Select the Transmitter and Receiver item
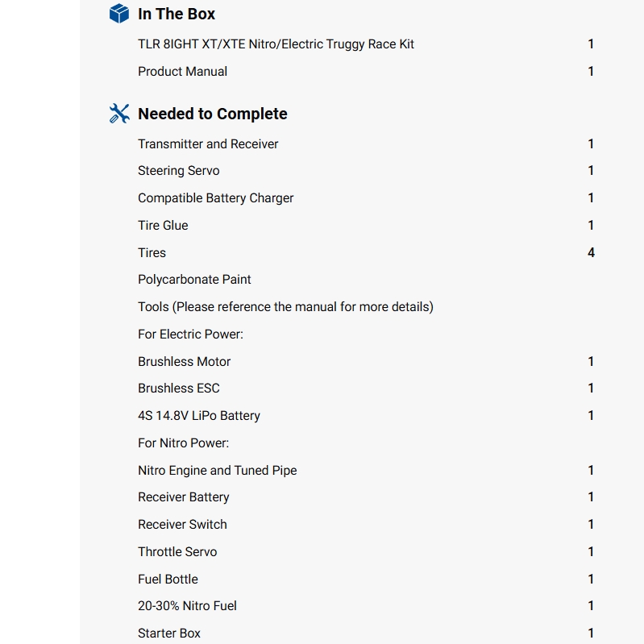The height and width of the screenshot is (644, 644). pos(208,144)
